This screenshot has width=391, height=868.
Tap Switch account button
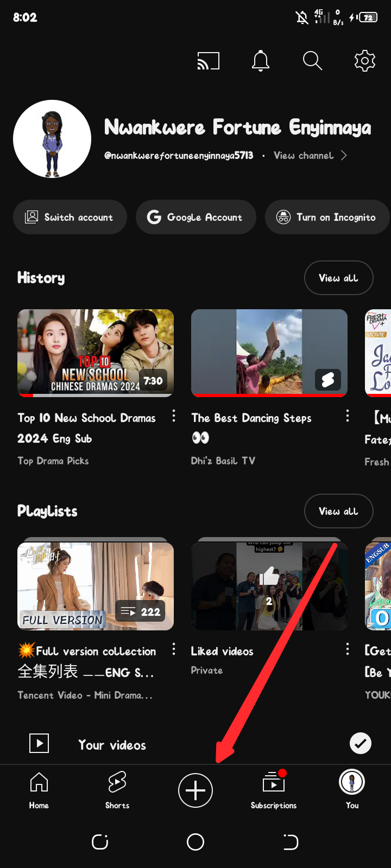coord(70,217)
